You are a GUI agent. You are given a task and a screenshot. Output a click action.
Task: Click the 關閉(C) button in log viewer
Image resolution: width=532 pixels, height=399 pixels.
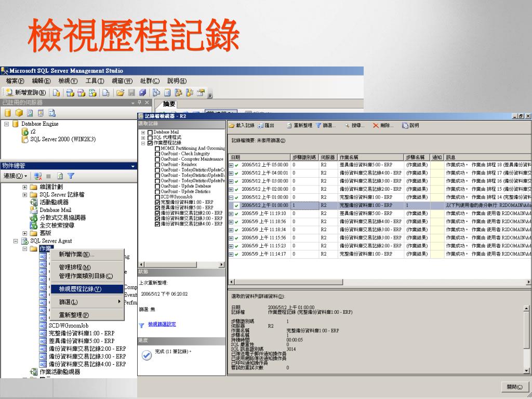point(515,387)
